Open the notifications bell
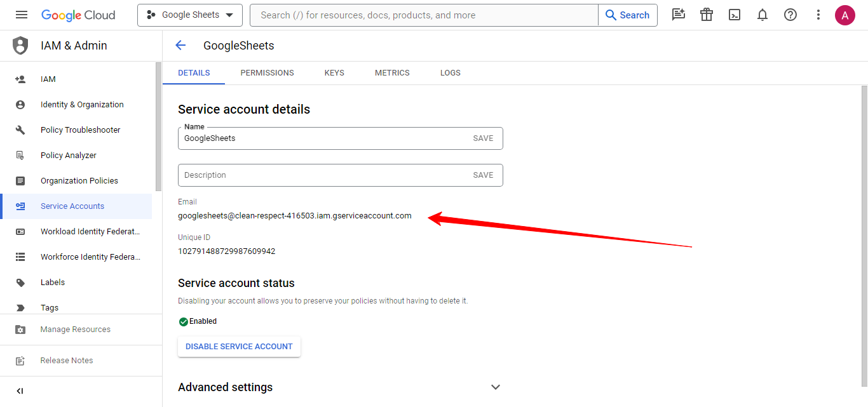The height and width of the screenshot is (407, 868). (x=763, y=15)
